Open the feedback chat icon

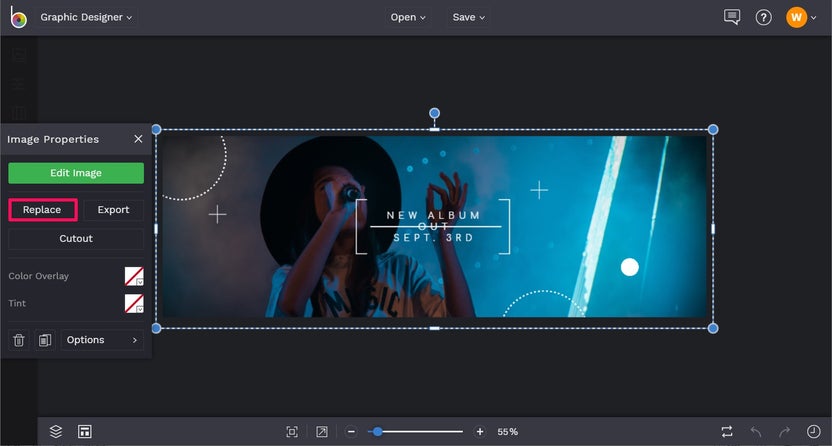pos(732,17)
